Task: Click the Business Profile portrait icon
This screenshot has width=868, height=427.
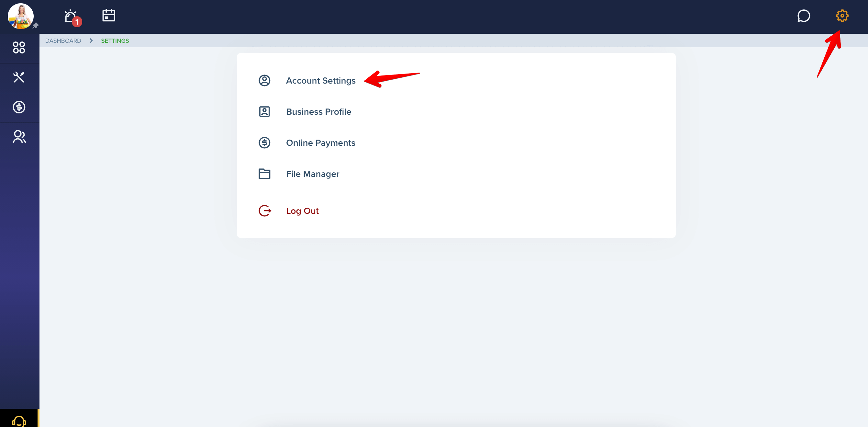Action: pos(264,112)
